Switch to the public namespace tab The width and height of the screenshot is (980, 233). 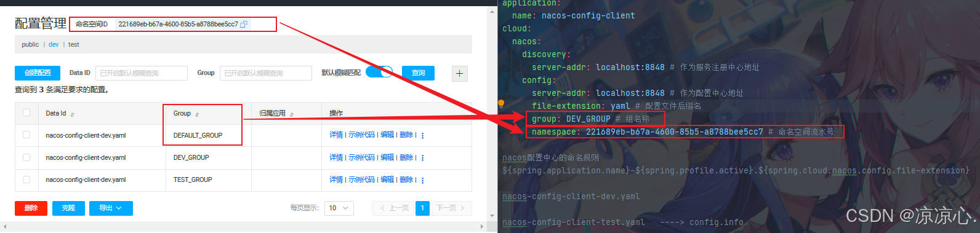click(x=30, y=44)
